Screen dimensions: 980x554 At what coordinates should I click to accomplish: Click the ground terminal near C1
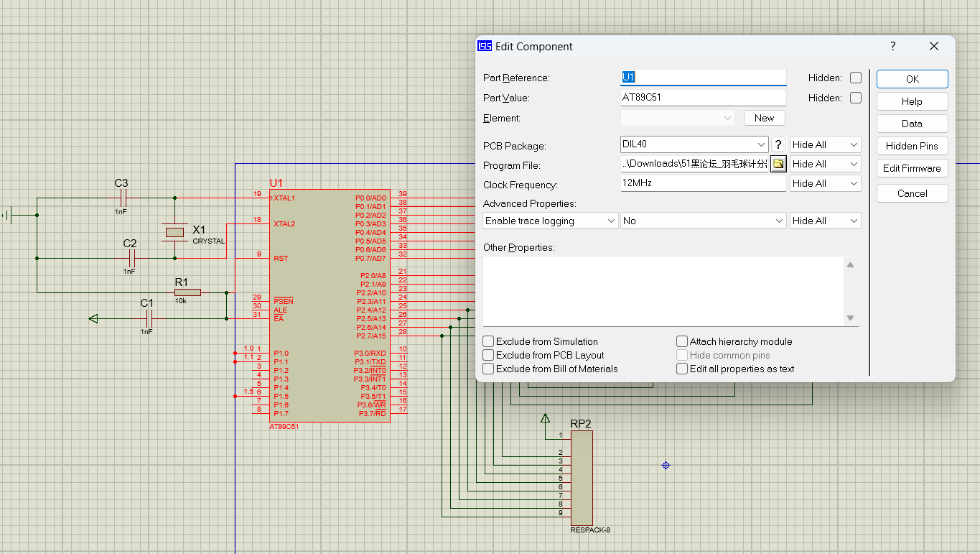pyautogui.click(x=93, y=318)
